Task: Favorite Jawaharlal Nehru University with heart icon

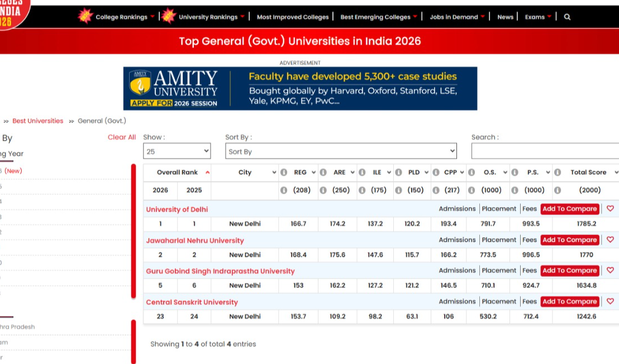Action: click(610, 240)
